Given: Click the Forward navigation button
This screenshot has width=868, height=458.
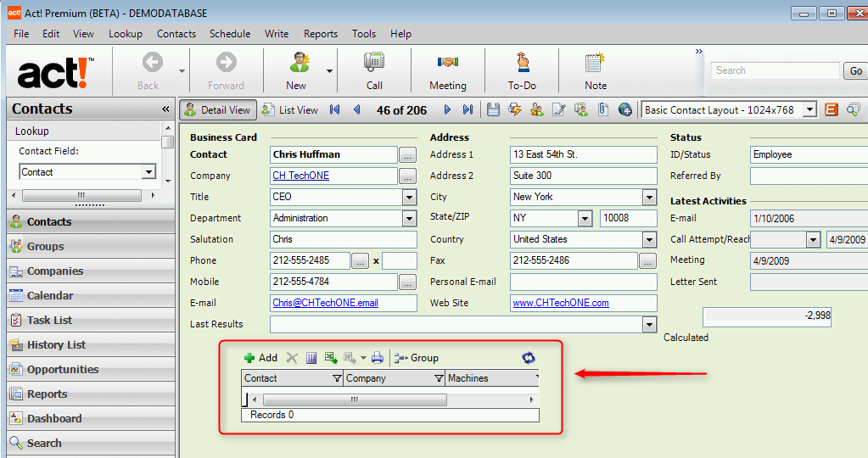Looking at the screenshot, I should pos(226,70).
